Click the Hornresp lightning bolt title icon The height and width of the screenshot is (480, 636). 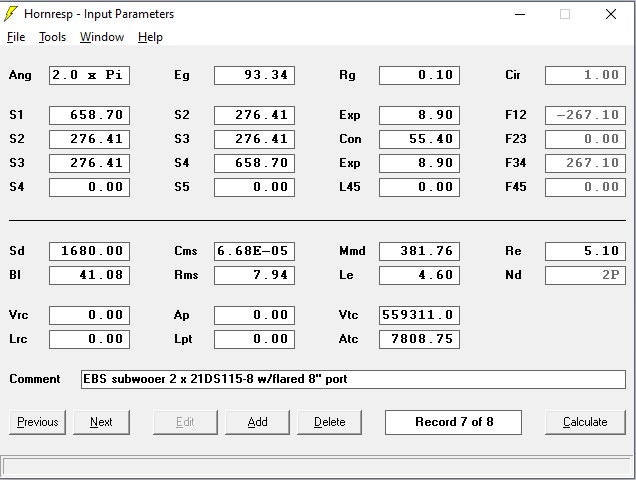tap(11, 14)
